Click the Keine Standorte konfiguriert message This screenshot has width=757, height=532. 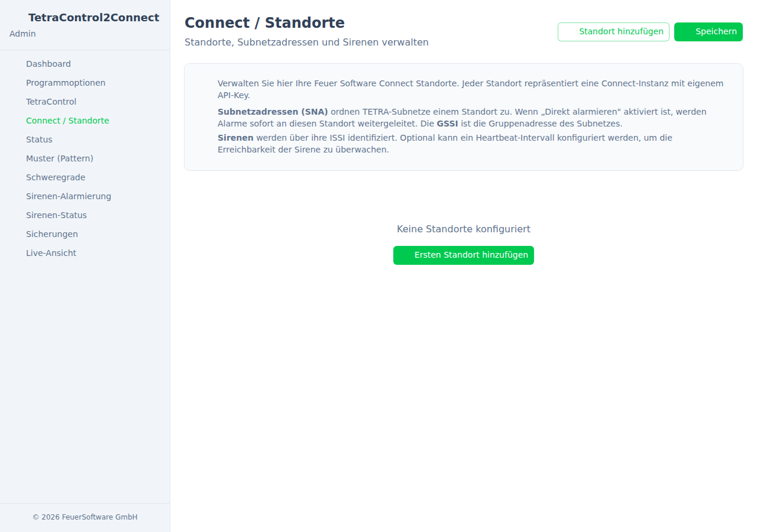463,229
